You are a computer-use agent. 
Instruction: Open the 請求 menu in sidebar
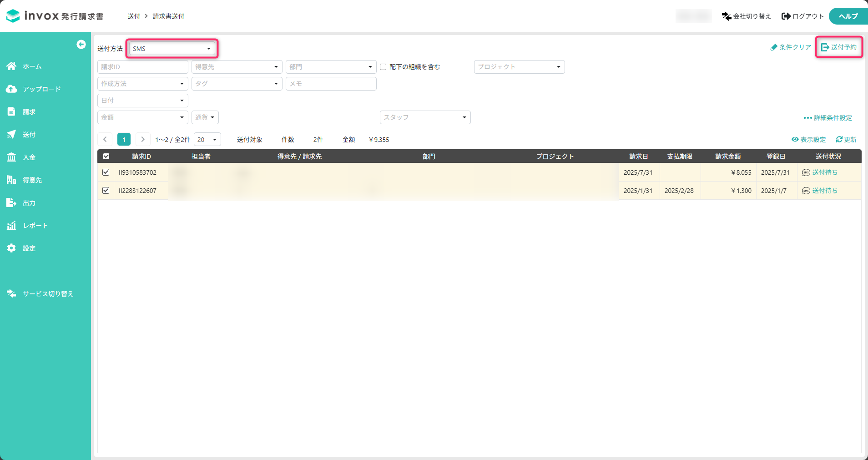[x=29, y=112]
